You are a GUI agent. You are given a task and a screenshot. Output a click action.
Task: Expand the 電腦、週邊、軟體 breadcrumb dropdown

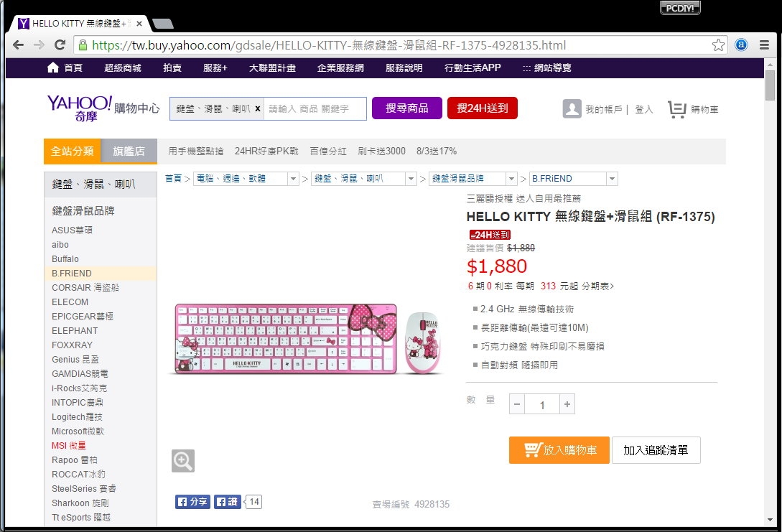coord(293,179)
